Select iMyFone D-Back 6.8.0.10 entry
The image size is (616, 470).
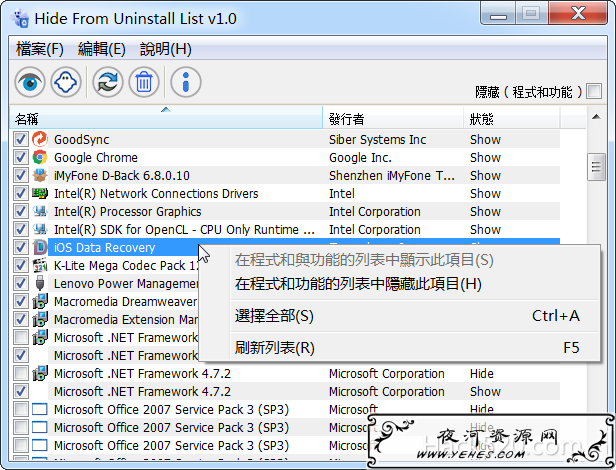pos(122,176)
